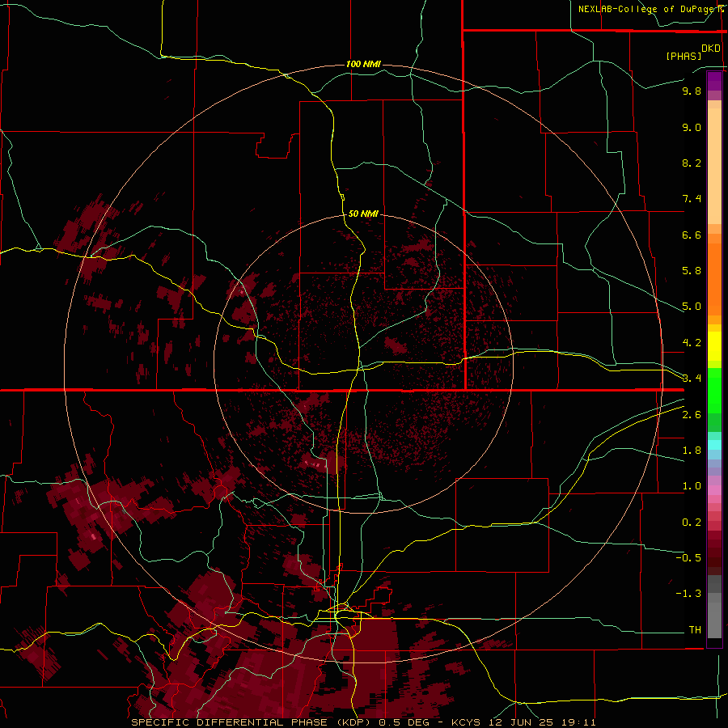Screen dimensions: 728x728
Task: Click the 2.6 legend value
Action: pyautogui.click(x=692, y=415)
